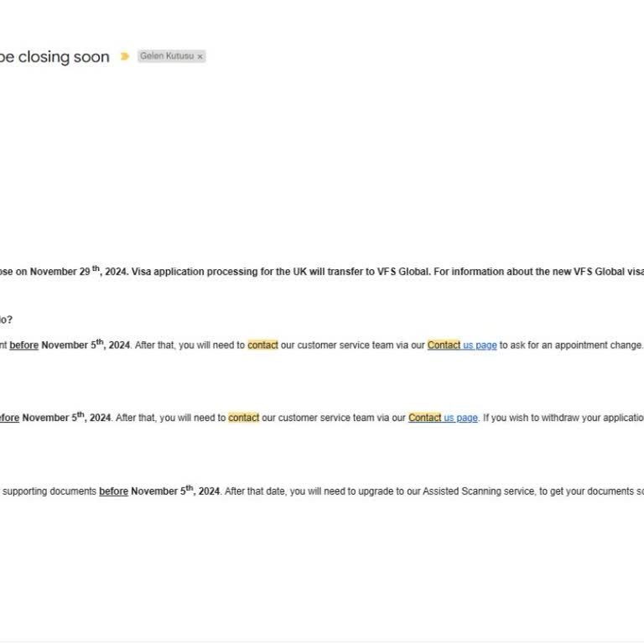The image size is (644, 644).
Task: Click "to ask for an appointment change" text
Action: tap(571, 345)
